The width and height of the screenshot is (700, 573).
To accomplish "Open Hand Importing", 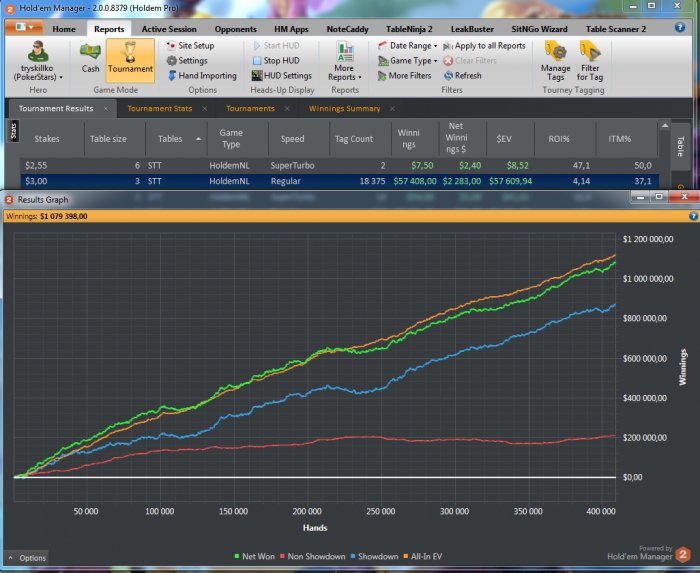I will [x=206, y=76].
